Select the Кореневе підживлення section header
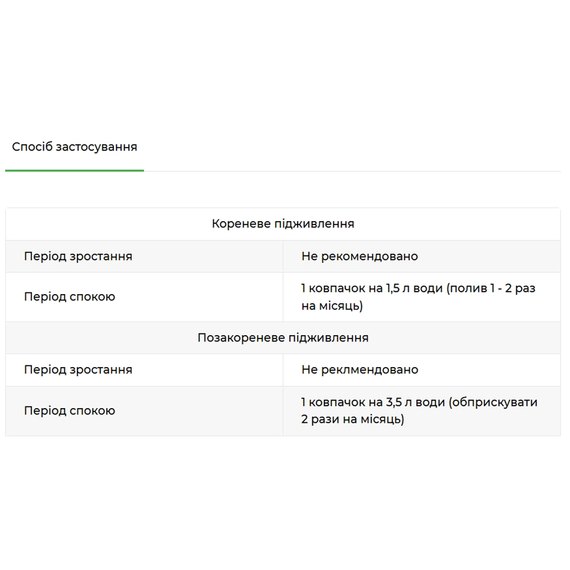The height and width of the screenshot is (570, 570). 283,224
